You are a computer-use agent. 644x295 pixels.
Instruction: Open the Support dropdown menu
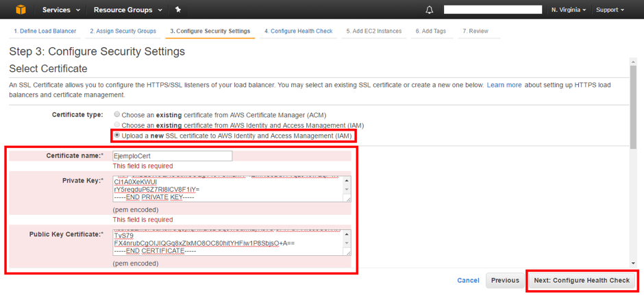click(610, 10)
